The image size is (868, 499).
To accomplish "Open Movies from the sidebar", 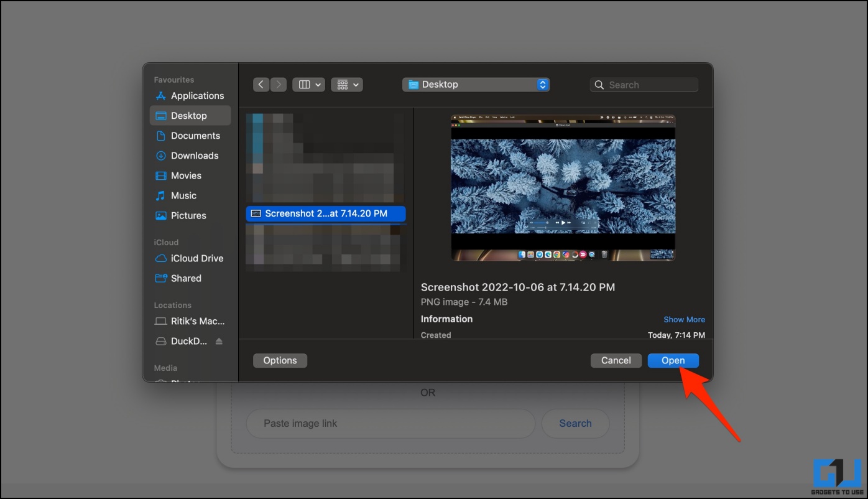I will pyautogui.click(x=190, y=175).
